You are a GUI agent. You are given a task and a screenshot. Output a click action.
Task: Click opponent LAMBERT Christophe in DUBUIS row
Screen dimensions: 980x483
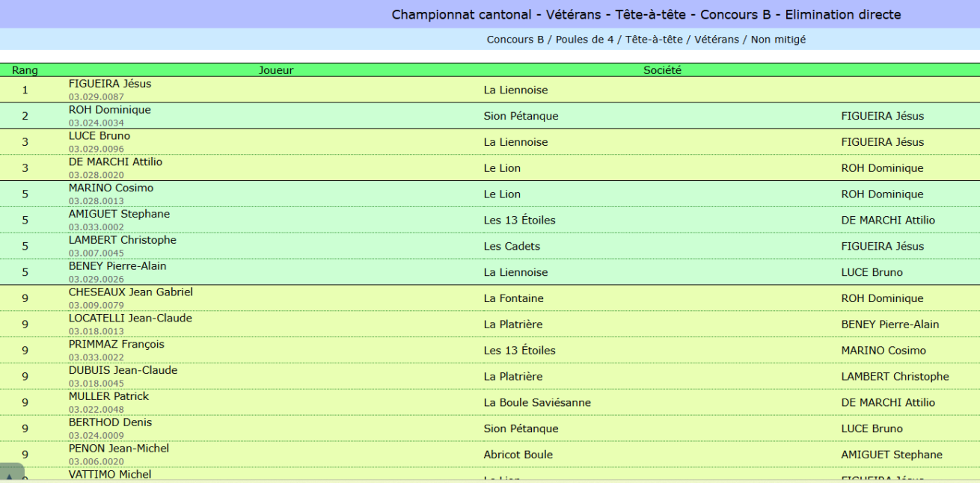pyautogui.click(x=895, y=377)
